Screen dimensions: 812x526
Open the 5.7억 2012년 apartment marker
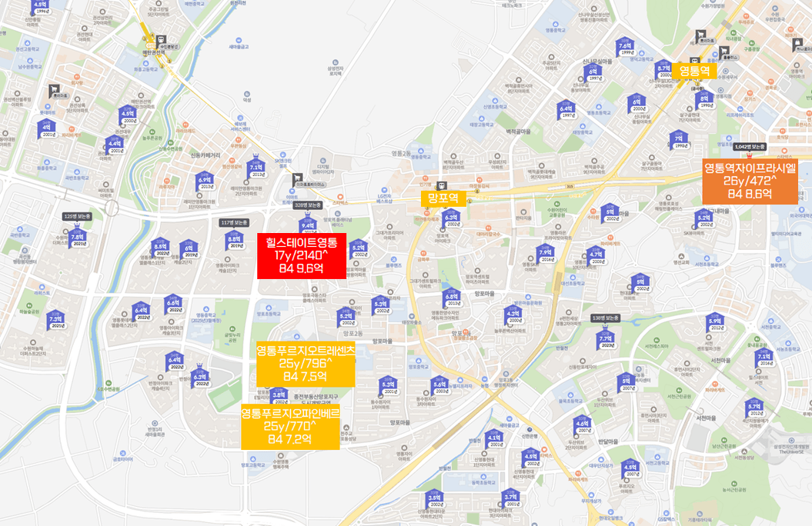click(x=755, y=408)
